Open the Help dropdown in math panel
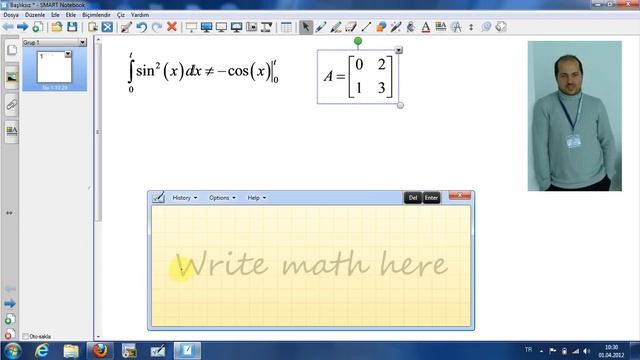 pyautogui.click(x=256, y=198)
